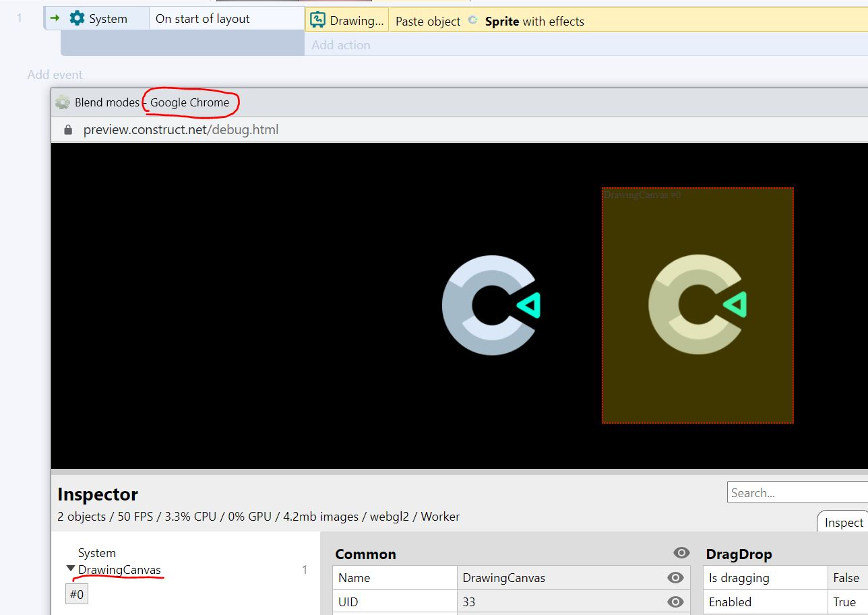Click the green arrow beside System condition
The width and height of the screenshot is (868, 615).
click(x=55, y=18)
